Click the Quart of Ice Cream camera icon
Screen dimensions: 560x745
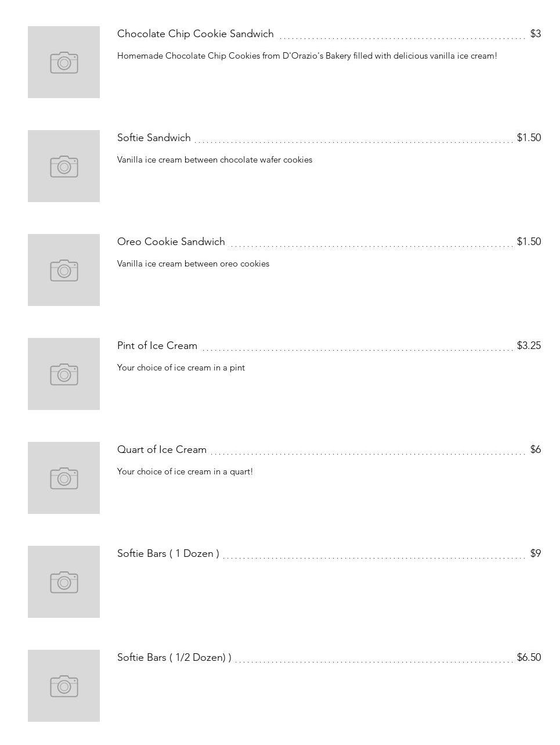pyautogui.click(x=64, y=478)
